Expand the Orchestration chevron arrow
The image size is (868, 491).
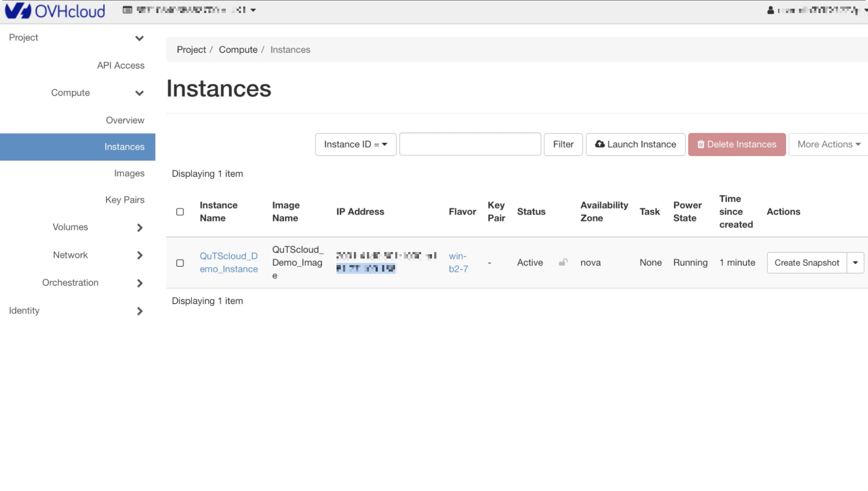point(139,283)
